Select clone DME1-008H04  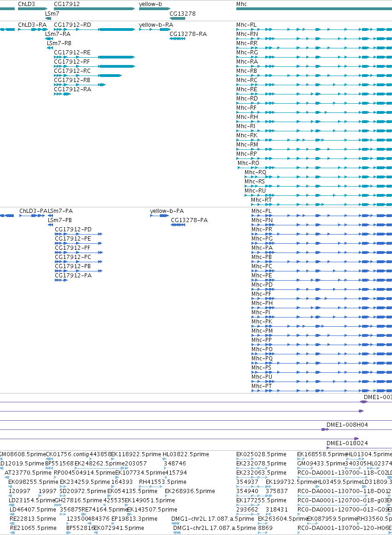click(x=347, y=425)
